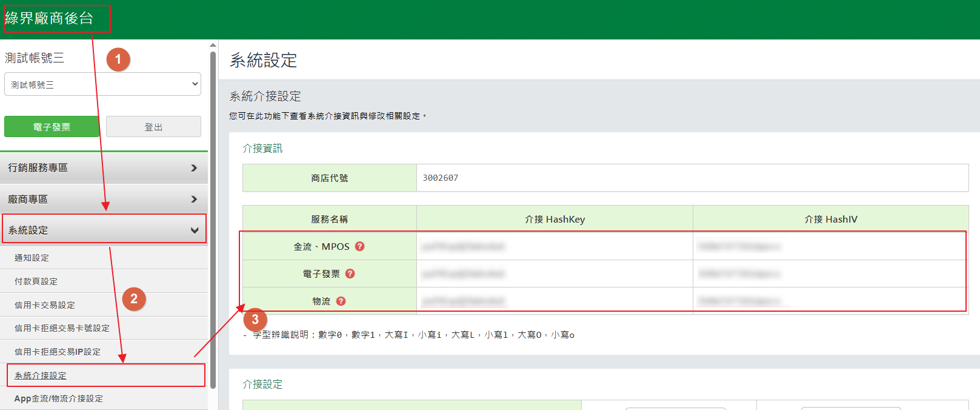The width and height of the screenshot is (980, 410).
Task: Select 信用卡交易設定 in sidebar
Action: [45, 305]
